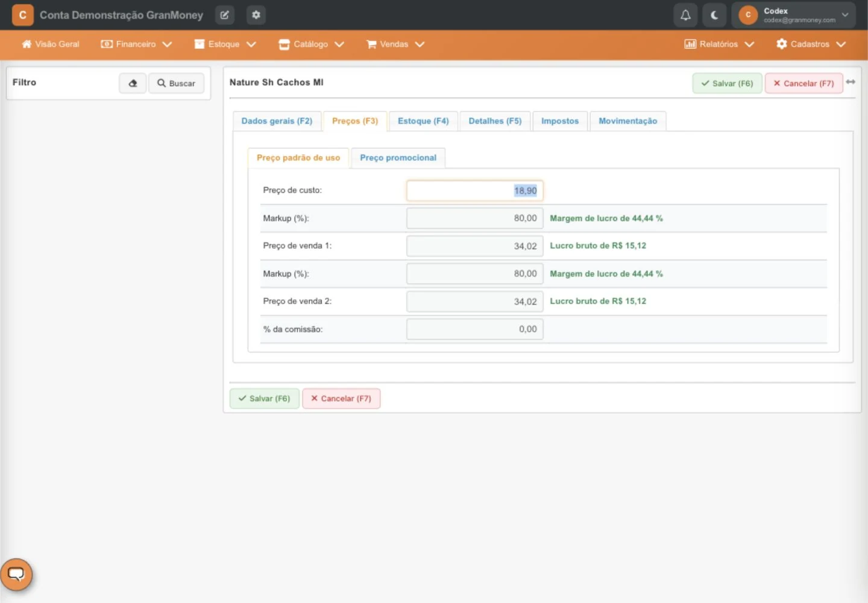Toggle dark mode moon icon
Image resolution: width=868 pixels, height=603 pixels.
tap(714, 15)
